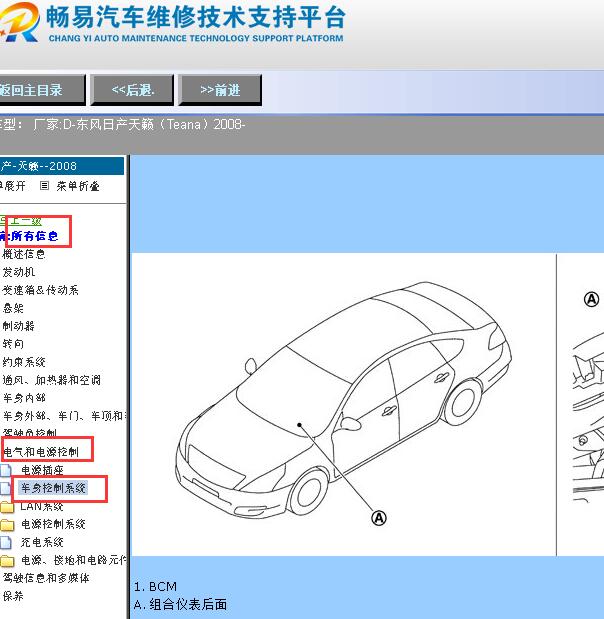
Task: Open the 驾驶信息和多媒体 category
Action: (x=46, y=578)
